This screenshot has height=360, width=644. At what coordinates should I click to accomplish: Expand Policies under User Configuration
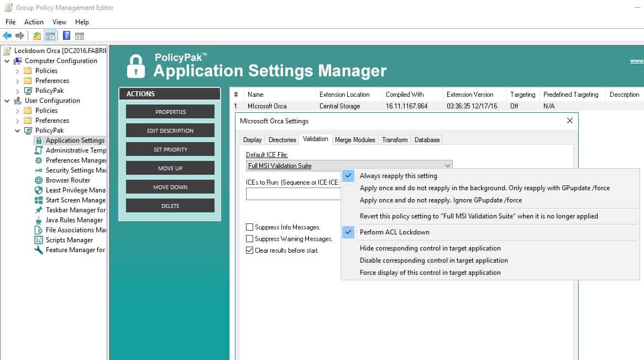pyautogui.click(x=17, y=111)
